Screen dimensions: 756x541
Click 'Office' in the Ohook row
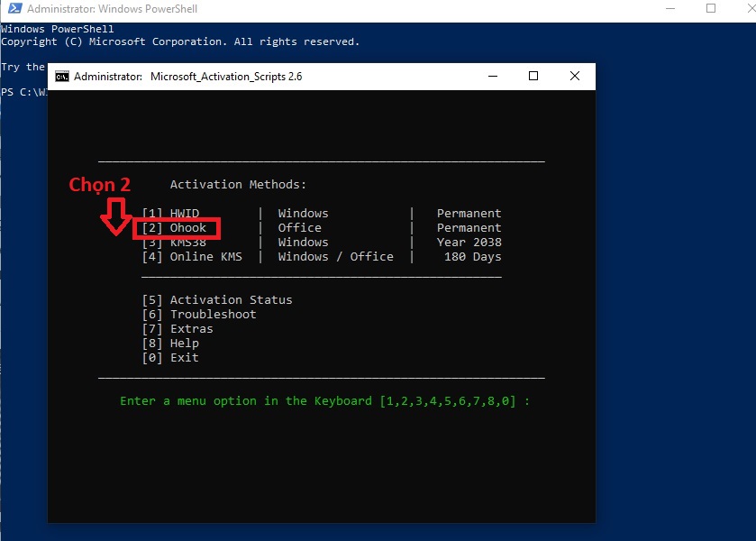pos(299,228)
